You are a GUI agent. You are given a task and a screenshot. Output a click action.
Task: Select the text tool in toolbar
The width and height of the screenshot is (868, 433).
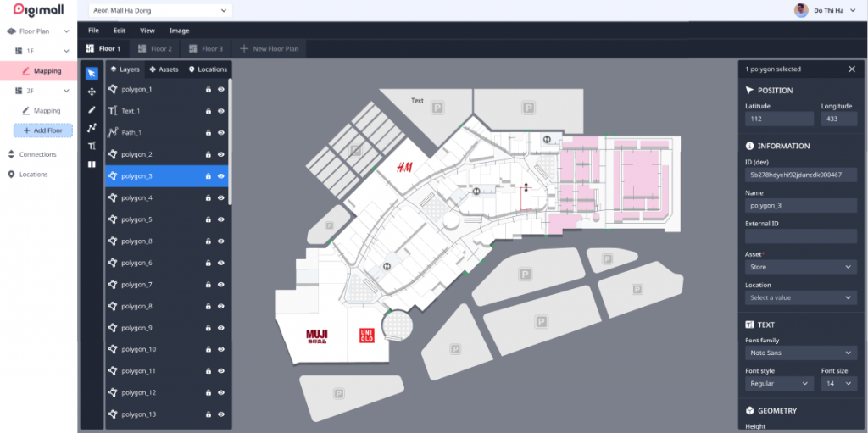[x=92, y=146]
